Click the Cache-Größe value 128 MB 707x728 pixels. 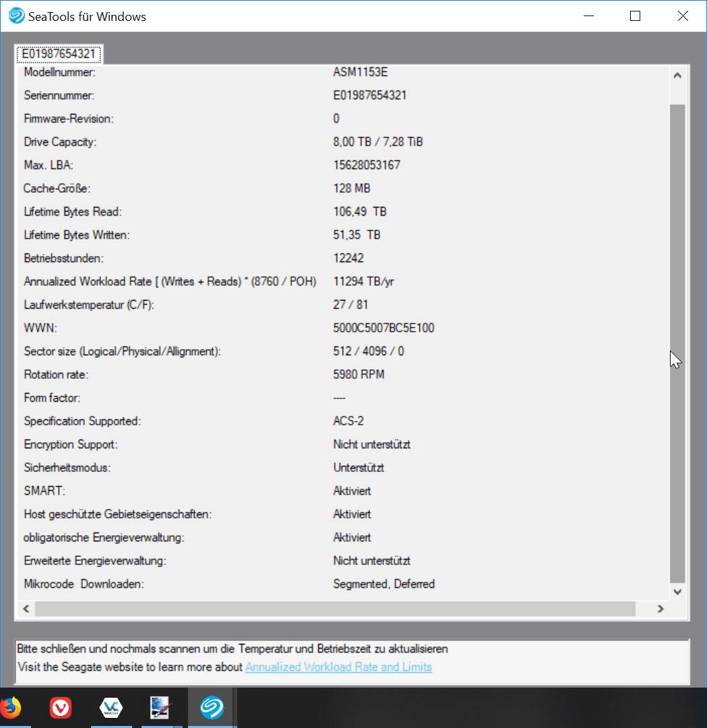click(351, 188)
